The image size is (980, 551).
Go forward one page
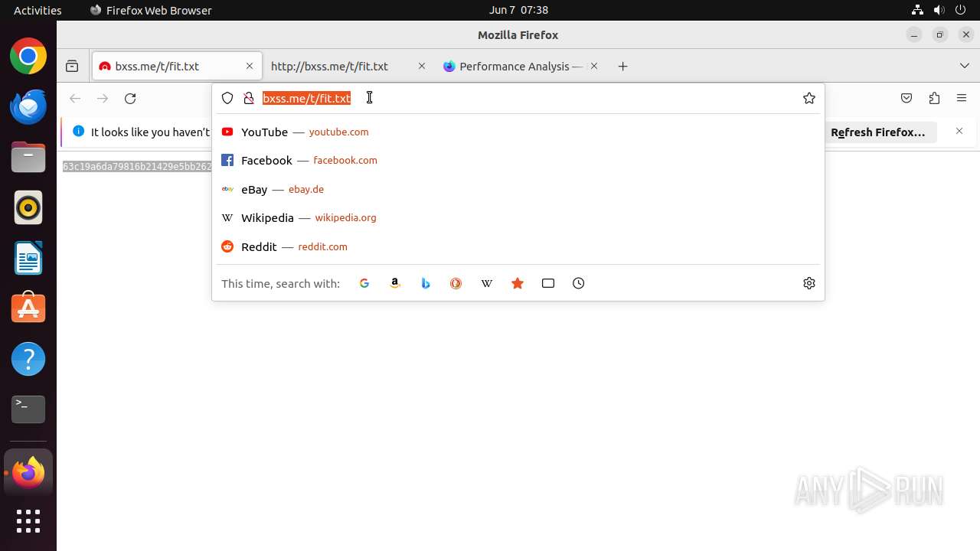click(x=103, y=99)
